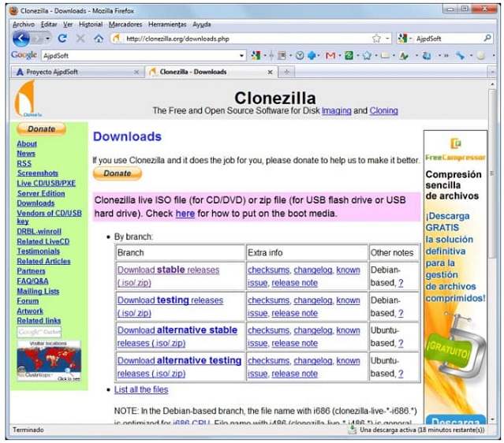Click the Donate button below Downloads heading
This screenshot has height=443, width=504.
tap(118, 173)
